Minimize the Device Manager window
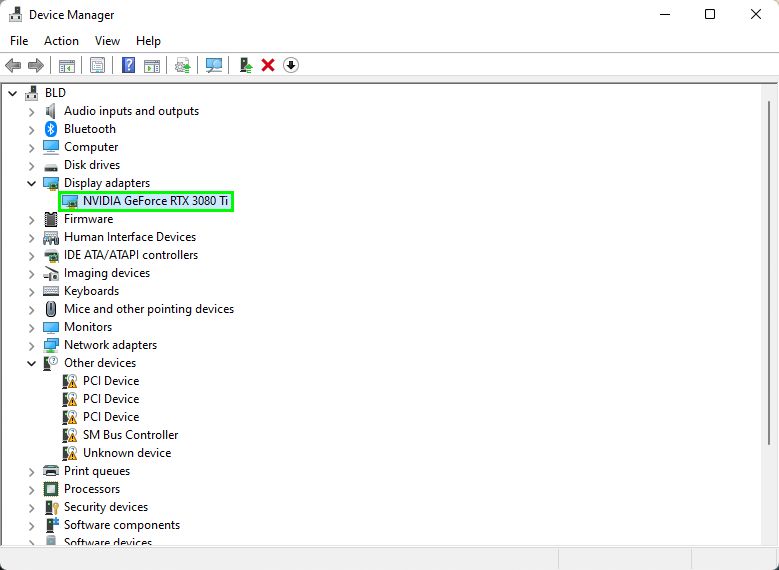Image resolution: width=779 pixels, height=570 pixels. pyautogui.click(x=665, y=14)
